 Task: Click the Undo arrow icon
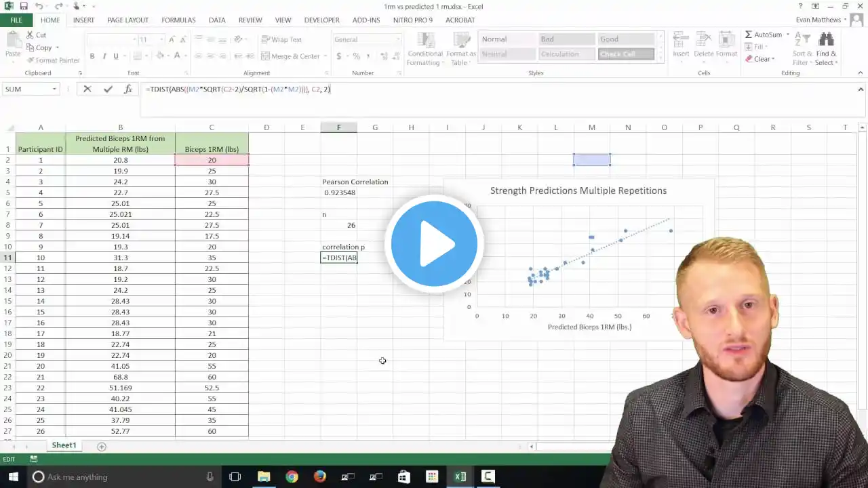coord(39,6)
